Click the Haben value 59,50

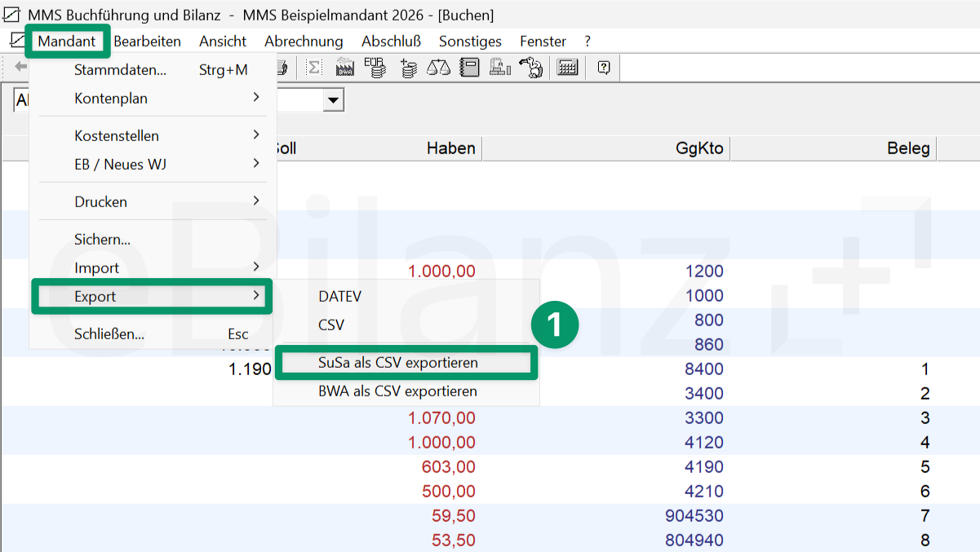[x=454, y=516]
